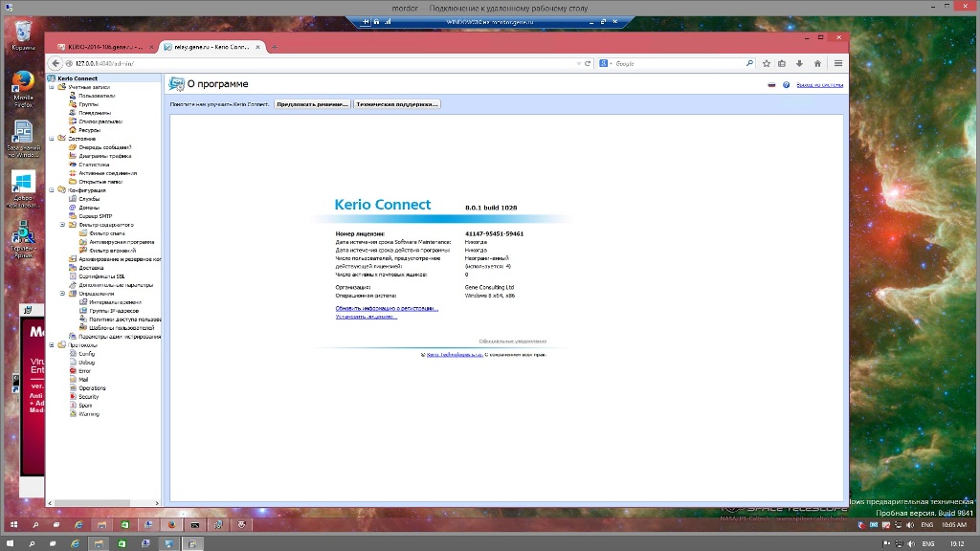Screen dimensions: 980x551
Task: Open the Debug log
Action: coord(86,363)
